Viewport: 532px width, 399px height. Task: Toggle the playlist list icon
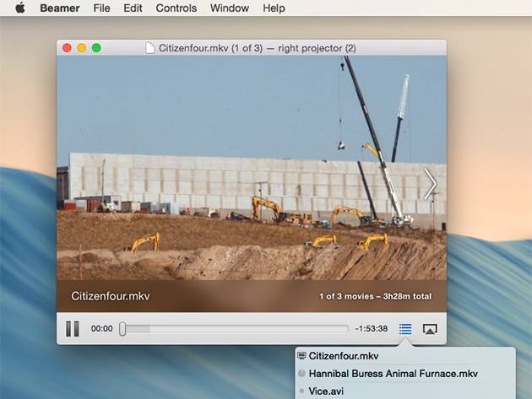click(x=405, y=329)
